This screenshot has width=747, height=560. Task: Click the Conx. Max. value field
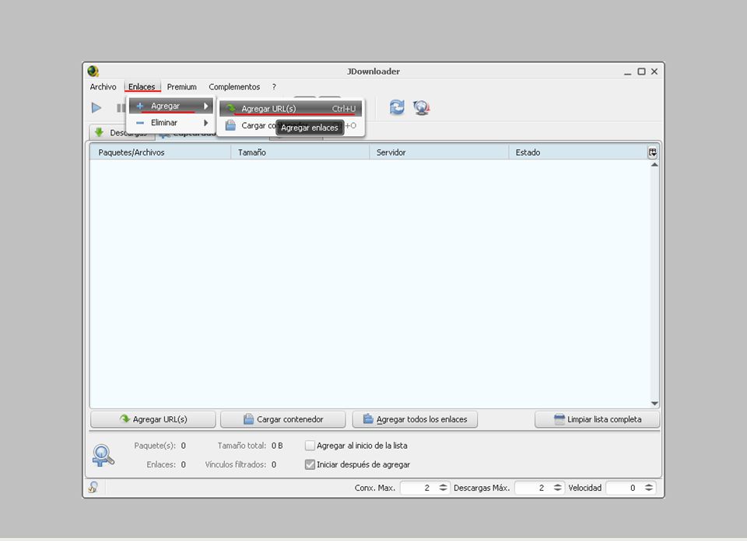click(x=419, y=488)
